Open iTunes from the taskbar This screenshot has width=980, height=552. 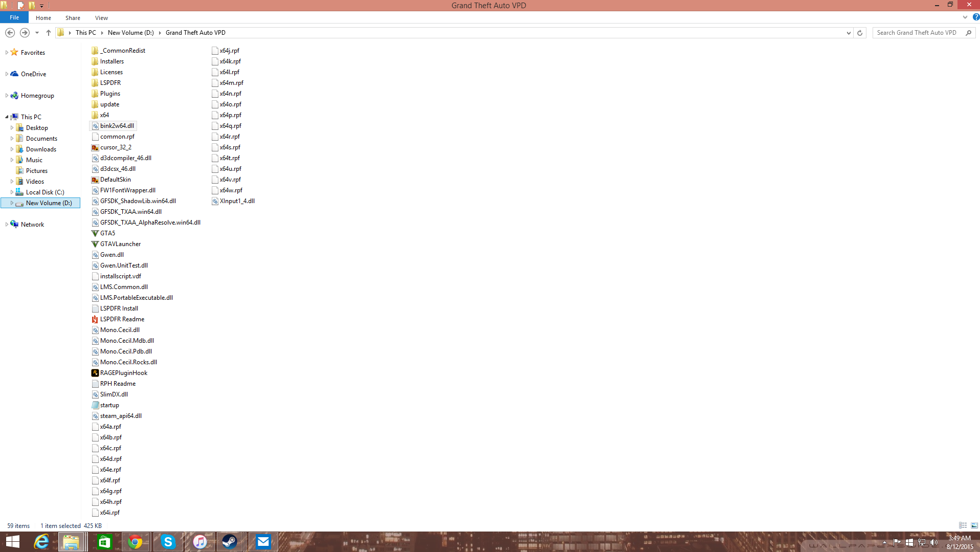pyautogui.click(x=200, y=542)
